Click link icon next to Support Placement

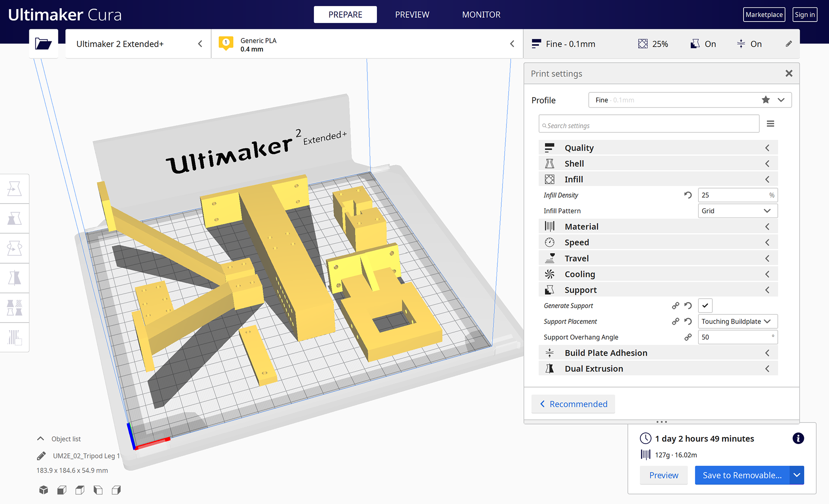[x=675, y=321]
